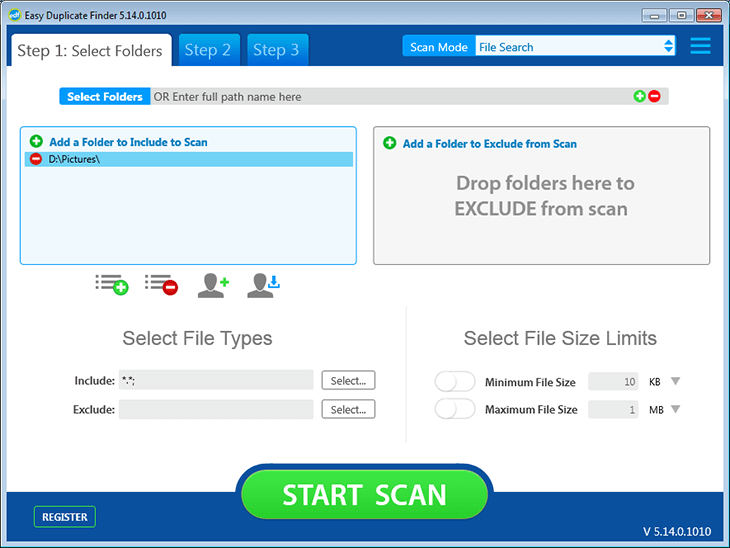
Task: Click Select... button next to Include
Action: pos(348,380)
